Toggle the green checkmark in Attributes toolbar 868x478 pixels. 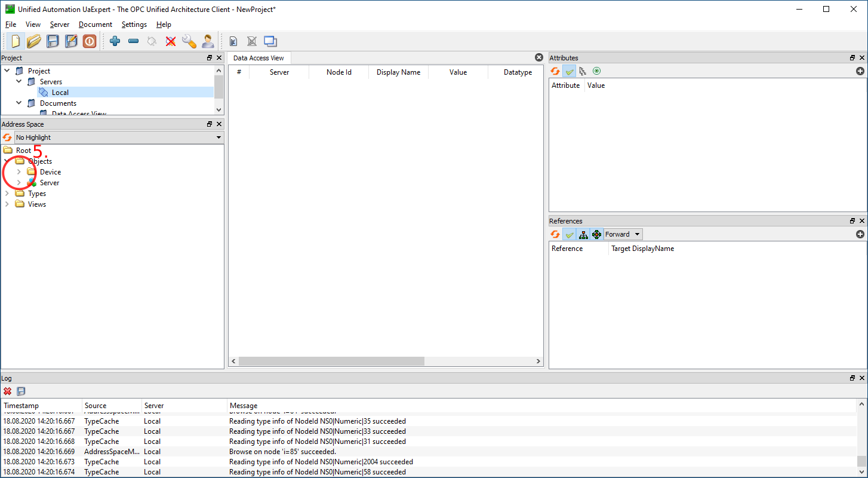[x=570, y=71]
